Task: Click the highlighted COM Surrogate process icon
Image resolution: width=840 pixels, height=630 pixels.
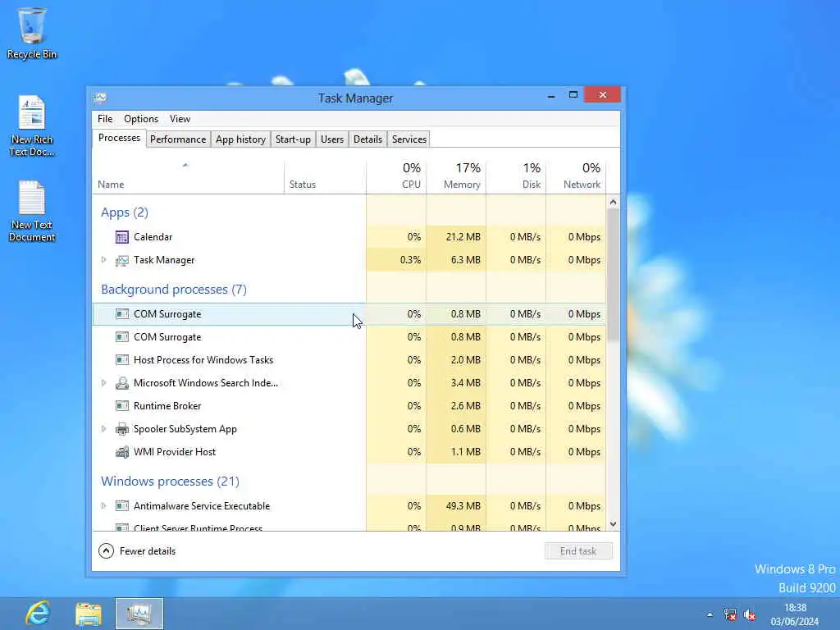Action: point(122,314)
